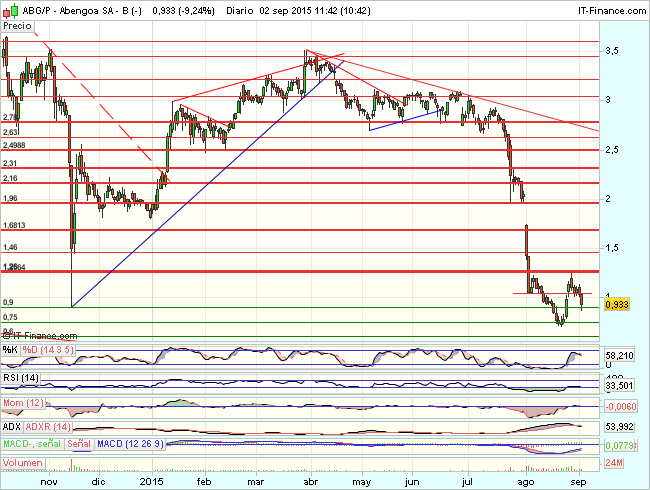Screen dimensions: 650x490
Task: Click the Mom (12) momentum label
Action: coord(24,402)
